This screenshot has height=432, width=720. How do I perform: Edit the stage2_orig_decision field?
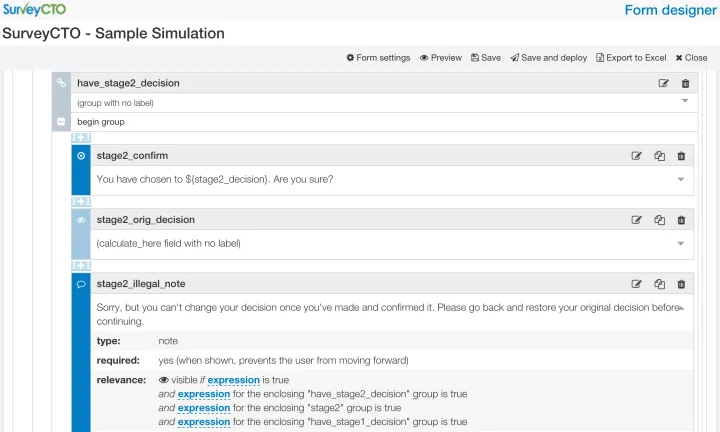(636, 220)
